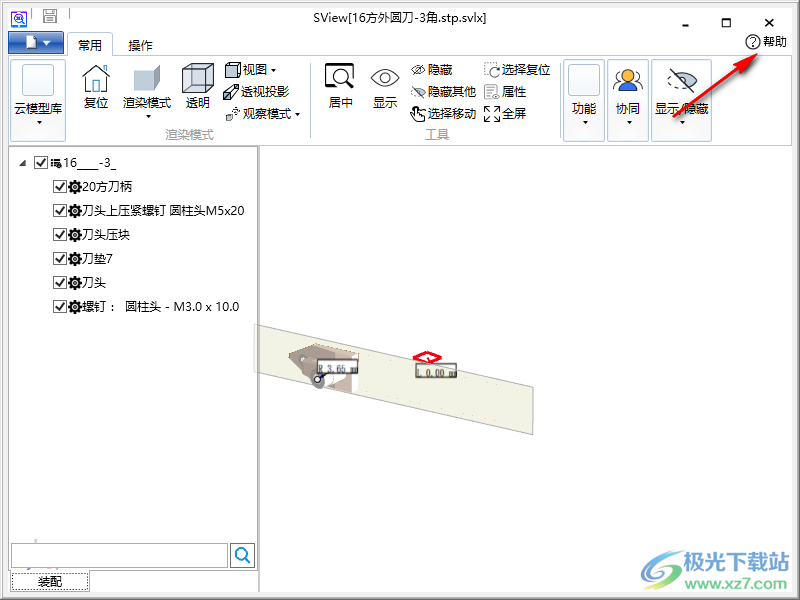Uncheck the 20方刀柄 checkbox
This screenshot has width=800, height=600.
[60, 187]
